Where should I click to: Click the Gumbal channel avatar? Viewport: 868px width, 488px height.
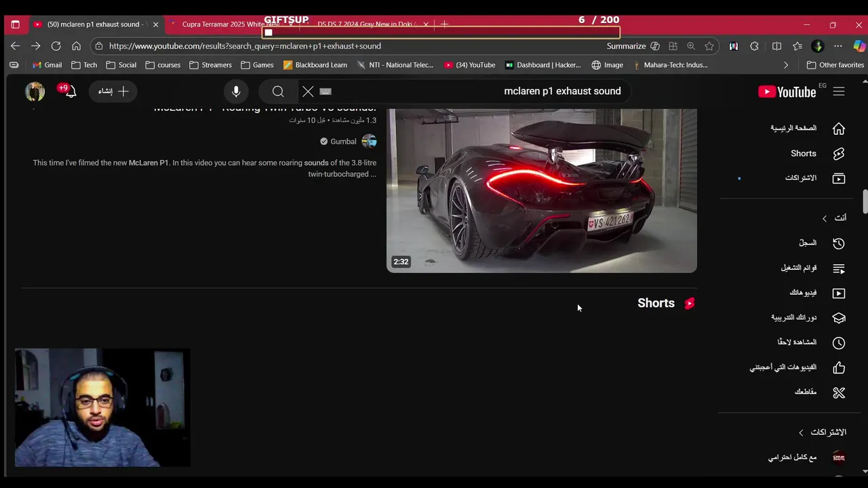(369, 141)
